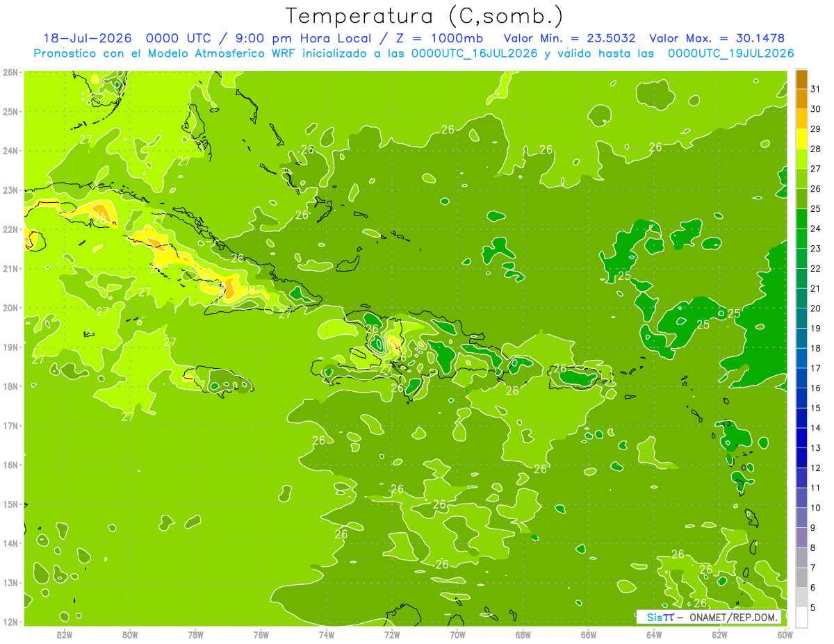Click the "0000UTC_19JUL2026" valid-until time
834x644 pixels.
(730, 53)
